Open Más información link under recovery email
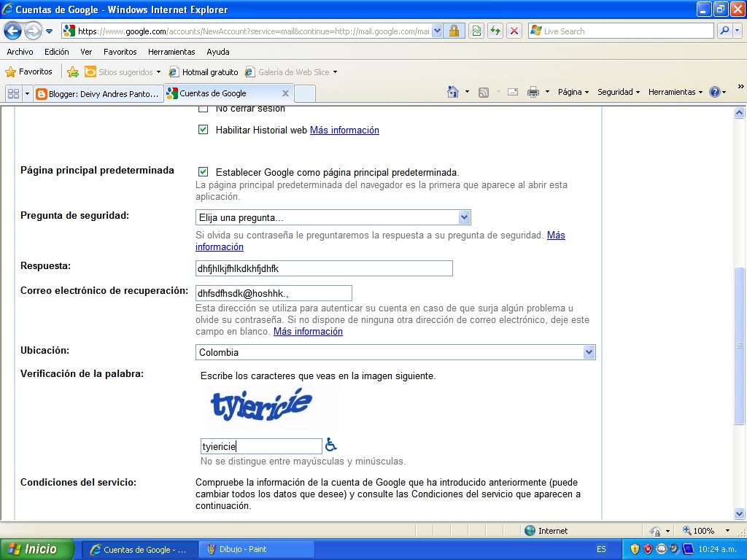Image resolution: width=747 pixels, height=560 pixels. click(308, 332)
